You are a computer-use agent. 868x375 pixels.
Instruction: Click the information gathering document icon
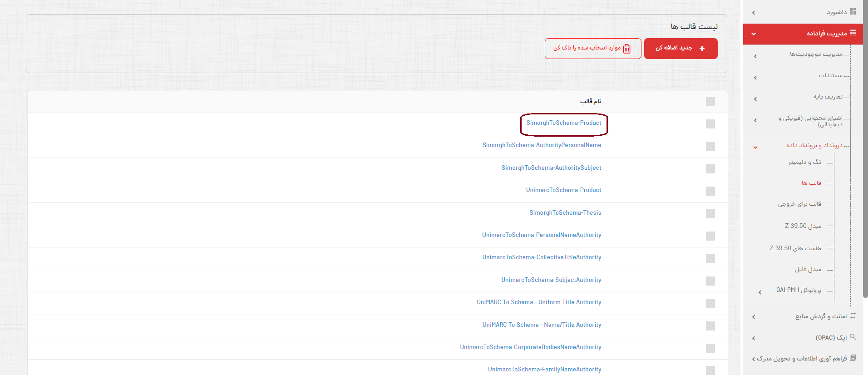tap(853, 358)
